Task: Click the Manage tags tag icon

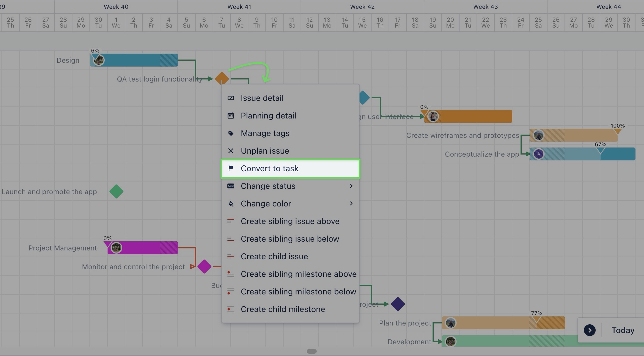Action: [231, 133]
